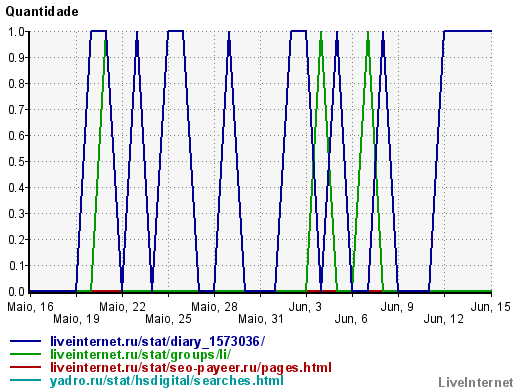
Task: Select the Jun, 15 date label
Action: click(x=490, y=307)
